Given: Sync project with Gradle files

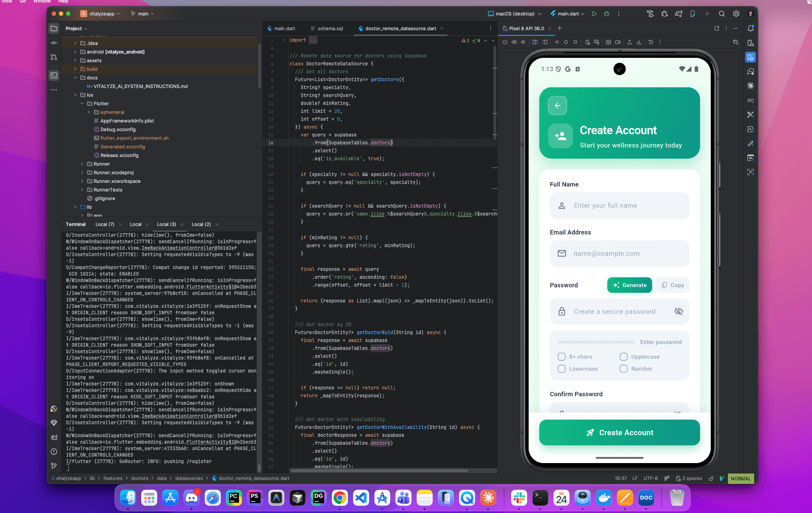Looking at the screenshot, I should click(679, 14).
